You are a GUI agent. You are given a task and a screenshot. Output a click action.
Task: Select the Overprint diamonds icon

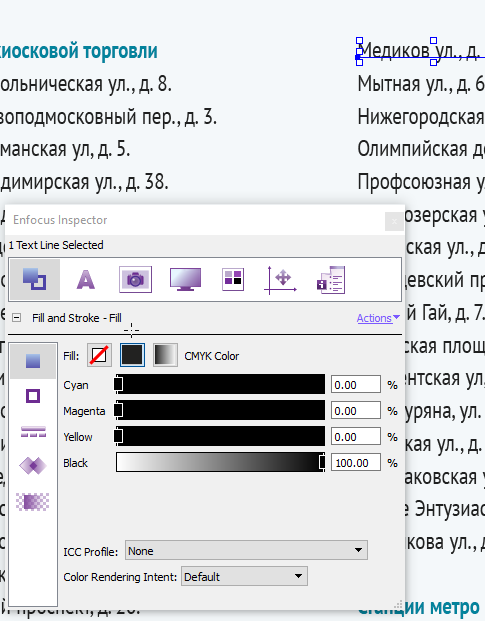click(33, 465)
